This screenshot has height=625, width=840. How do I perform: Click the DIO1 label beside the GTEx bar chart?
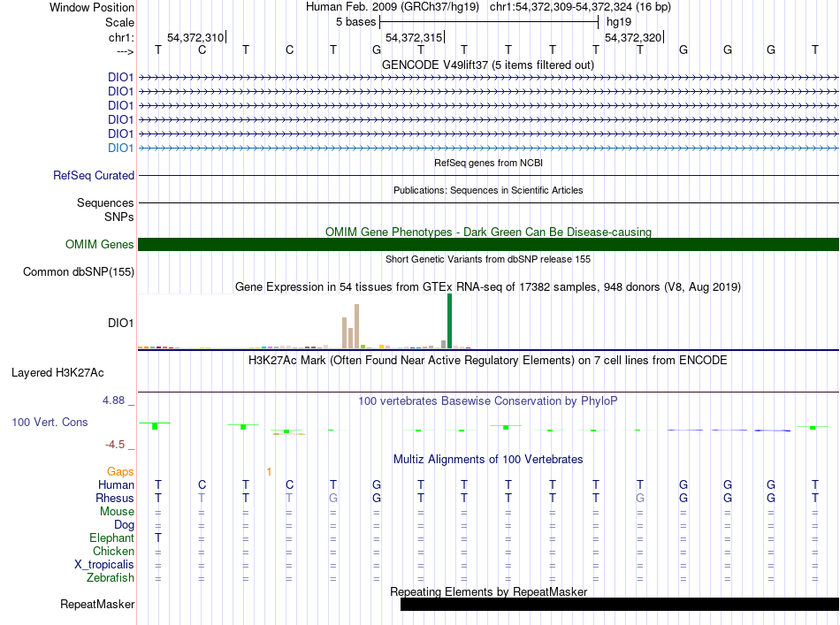pyautogui.click(x=120, y=323)
